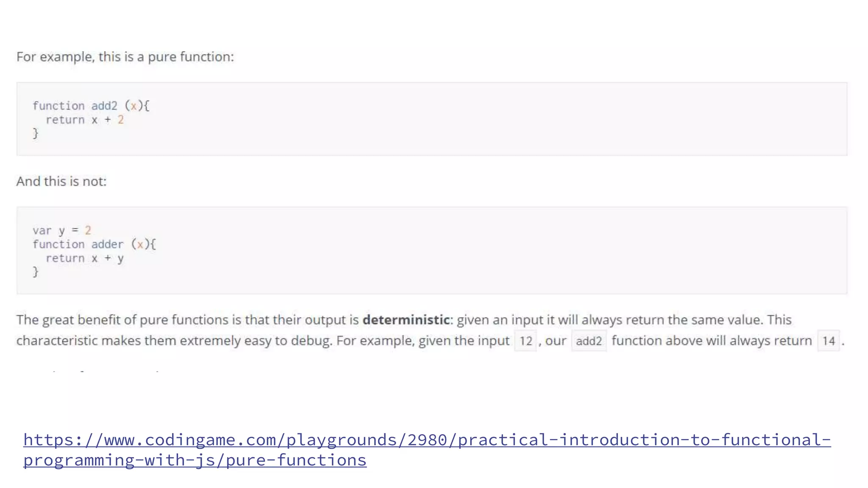Open the codingame.com playgrounds link
Image resolution: width=868 pixels, height=488 pixels.
[426, 440]
